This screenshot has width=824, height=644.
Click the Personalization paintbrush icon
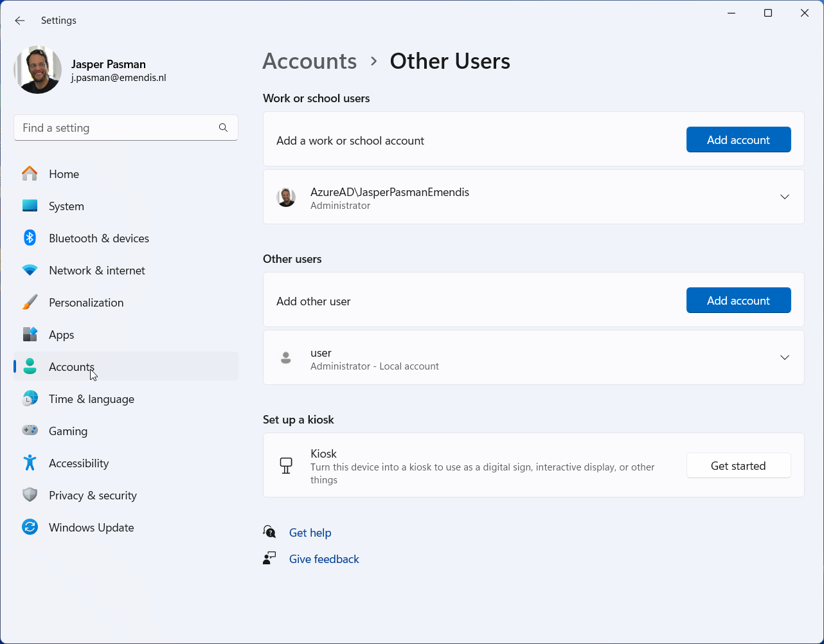(x=30, y=303)
